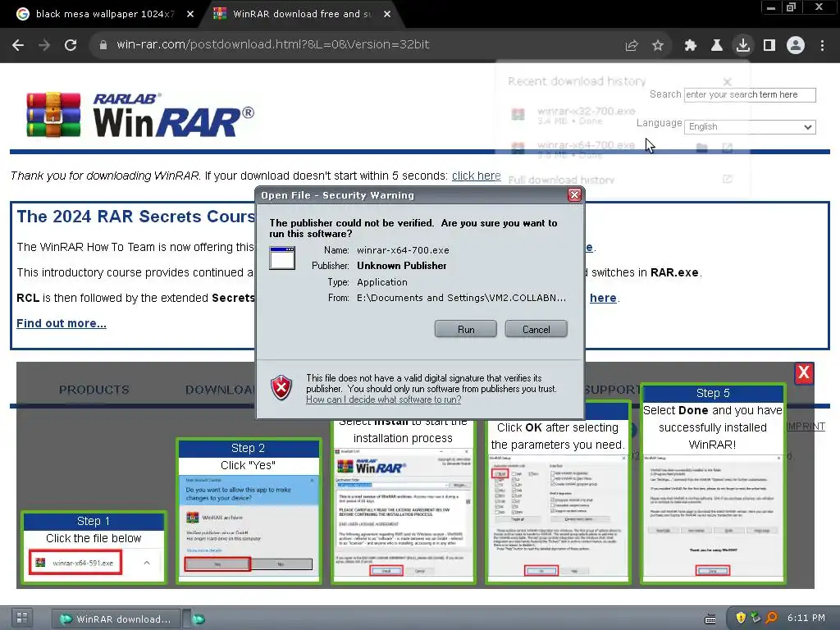The image size is (840, 630).
Task: Click the Select Install step thumbnail
Action: 403,501
